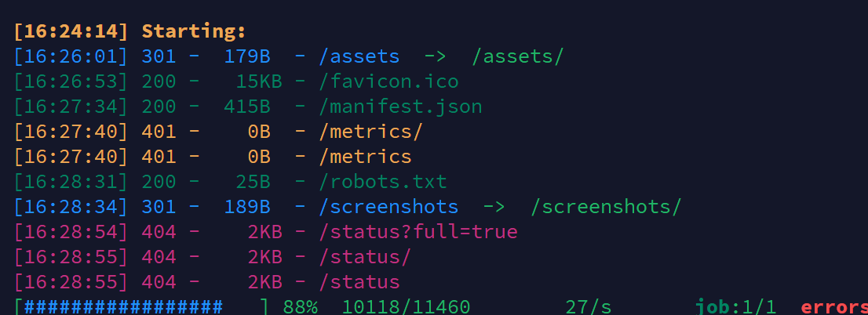The image size is (868, 315).
Task: Click the 88% progress percentage
Action: coord(301,306)
